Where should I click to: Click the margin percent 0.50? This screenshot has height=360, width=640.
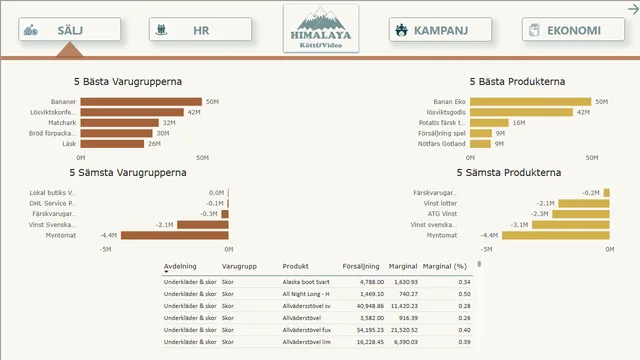pos(464,294)
